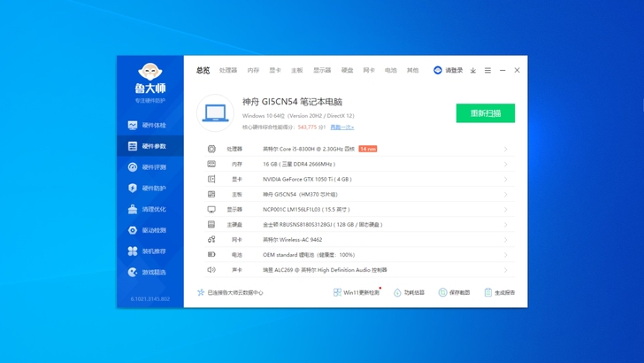Click the cloud data center status icon
Viewport: 644px width, 363px height.
coord(201,292)
